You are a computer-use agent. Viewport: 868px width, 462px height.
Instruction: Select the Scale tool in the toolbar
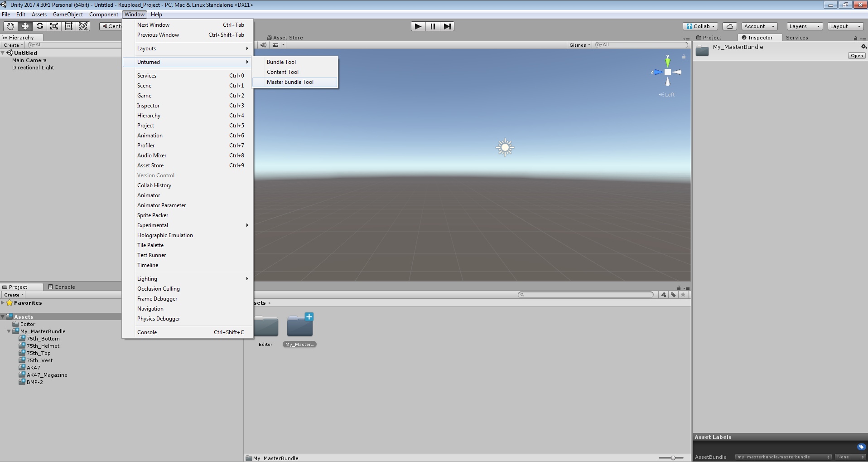[54, 26]
